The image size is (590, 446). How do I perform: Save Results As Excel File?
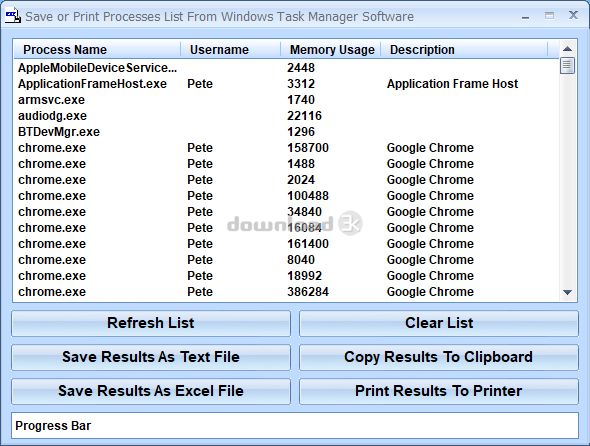click(151, 391)
